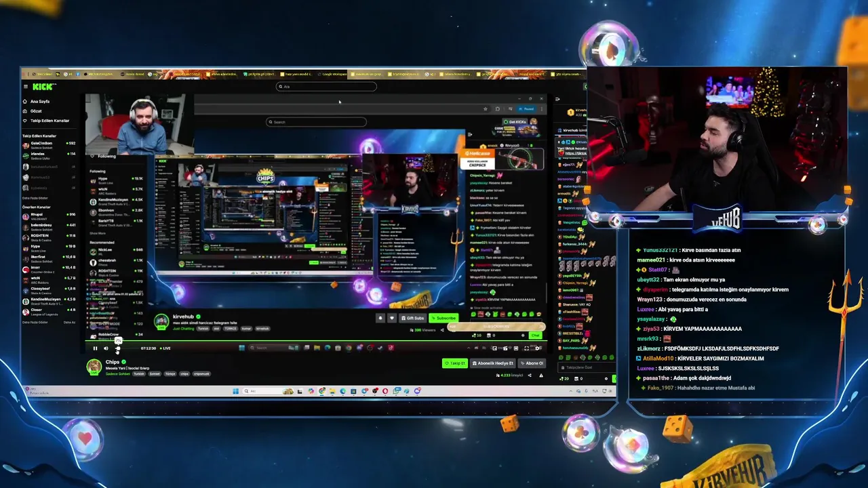Select the Türkçe stream tag
Screen dimensions: 868x488
pyautogui.click(x=170, y=374)
